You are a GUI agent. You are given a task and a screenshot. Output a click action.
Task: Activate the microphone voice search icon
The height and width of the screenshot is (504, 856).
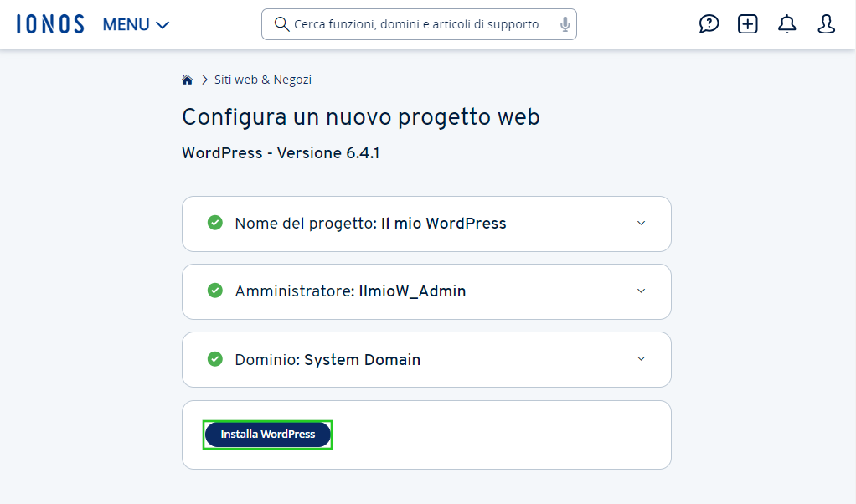click(x=565, y=24)
